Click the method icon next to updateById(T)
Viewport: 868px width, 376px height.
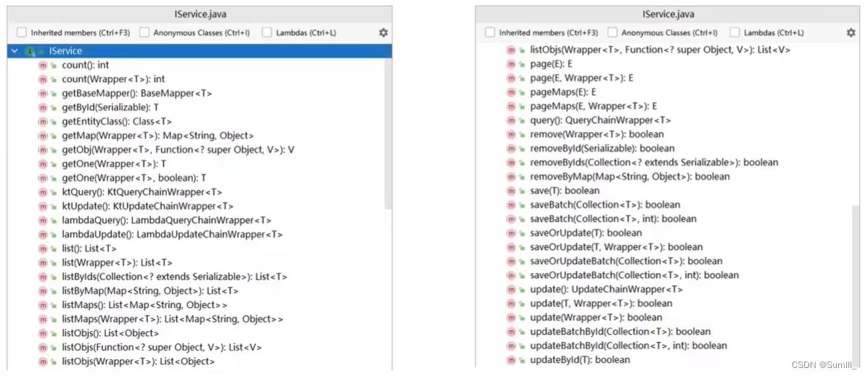pyautogui.click(x=510, y=360)
